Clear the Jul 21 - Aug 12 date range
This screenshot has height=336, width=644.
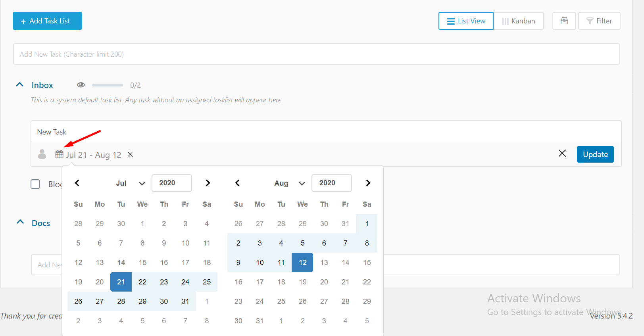tap(130, 154)
